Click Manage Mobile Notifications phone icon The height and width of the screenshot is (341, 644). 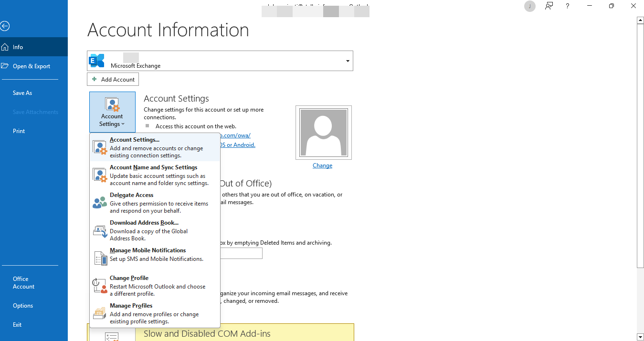[101, 258]
